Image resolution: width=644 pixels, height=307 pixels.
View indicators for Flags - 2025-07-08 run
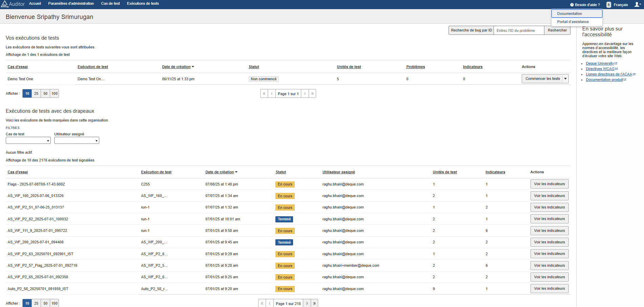coord(549,184)
